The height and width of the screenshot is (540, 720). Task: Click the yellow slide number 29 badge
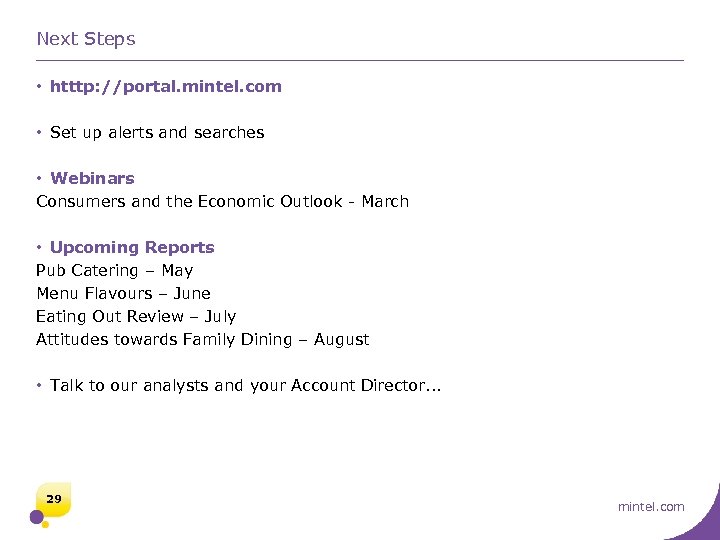tap(54, 498)
